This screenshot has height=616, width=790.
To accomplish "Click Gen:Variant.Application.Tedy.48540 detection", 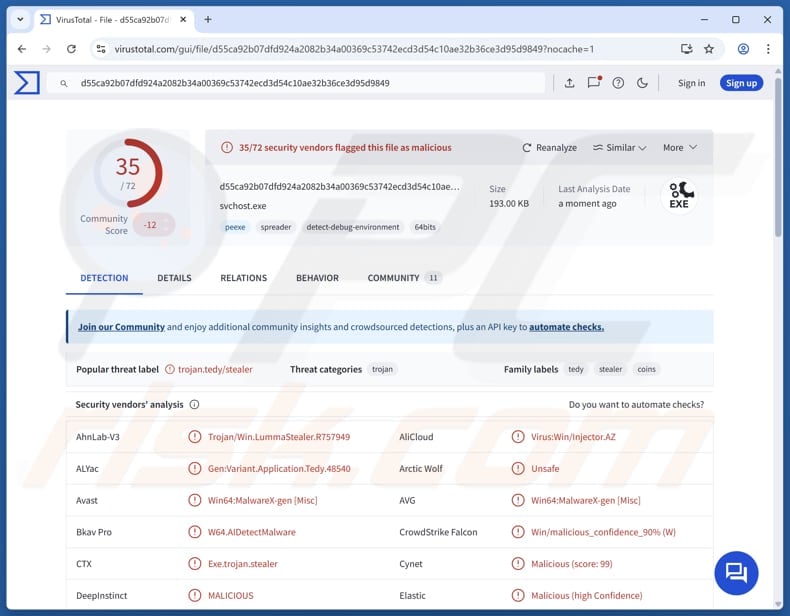I will [x=279, y=468].
